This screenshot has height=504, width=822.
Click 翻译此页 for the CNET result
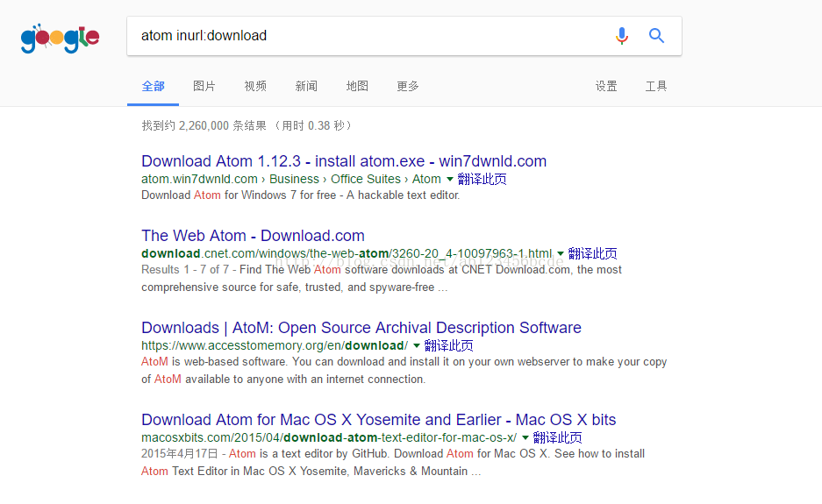[x=592, y=253]
